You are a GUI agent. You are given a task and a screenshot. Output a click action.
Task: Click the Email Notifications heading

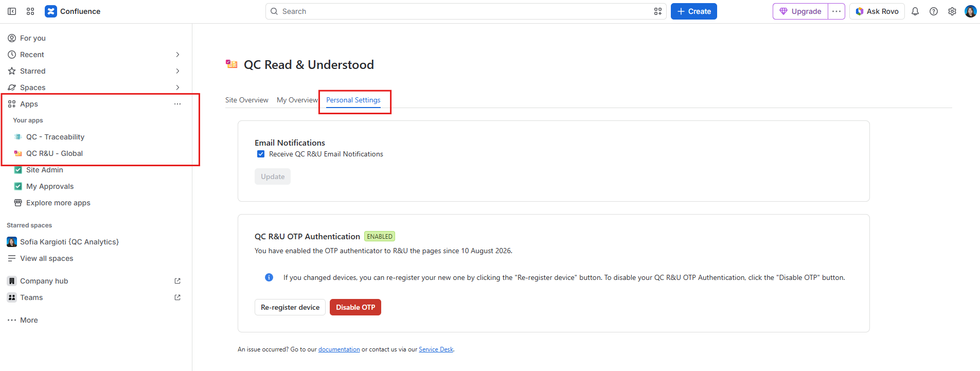(x=290, y=143)
